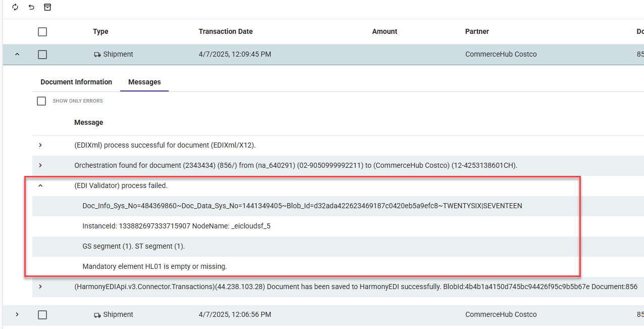Click truck icon in 12:06:56 PM shipment row
Image resolution: width=644 pixels, height=329 pixels.
coord(97,315)
